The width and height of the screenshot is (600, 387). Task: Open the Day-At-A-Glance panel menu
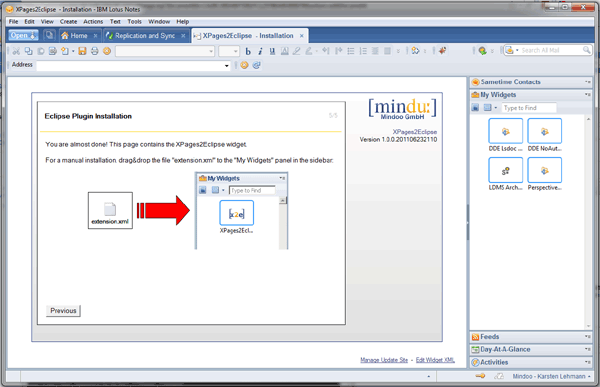pos(587,349)
